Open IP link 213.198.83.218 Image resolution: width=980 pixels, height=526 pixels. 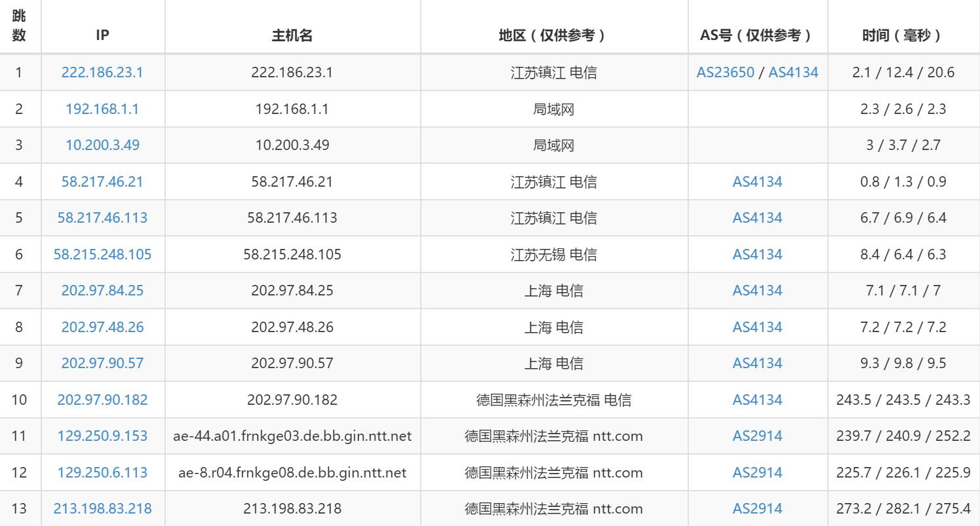102,508
